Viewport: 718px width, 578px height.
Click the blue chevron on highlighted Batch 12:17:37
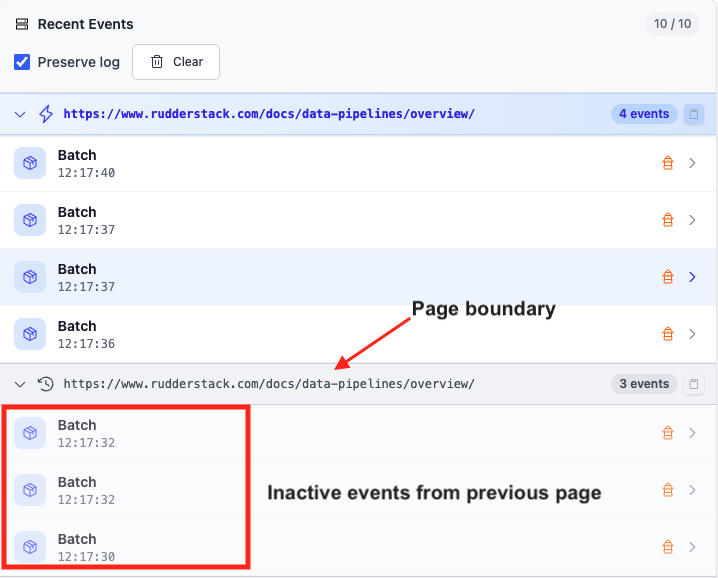692,277
